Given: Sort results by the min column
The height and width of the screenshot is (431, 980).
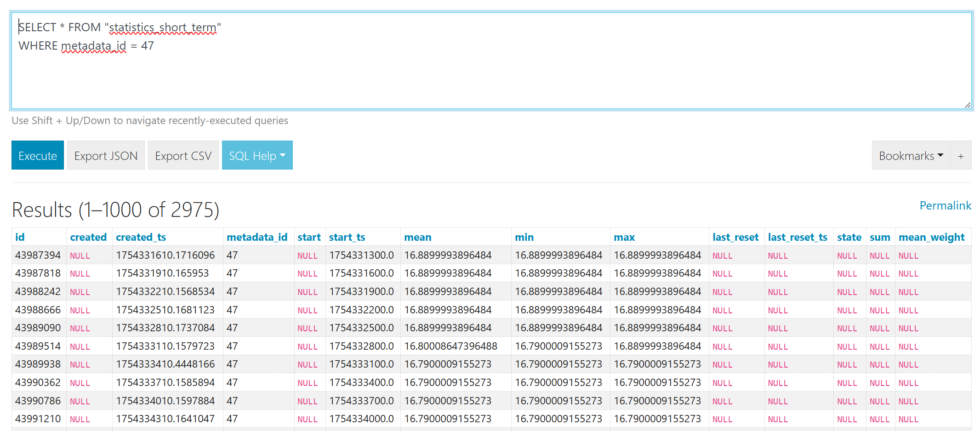Looking at the screenshot, I should [524, 237].
